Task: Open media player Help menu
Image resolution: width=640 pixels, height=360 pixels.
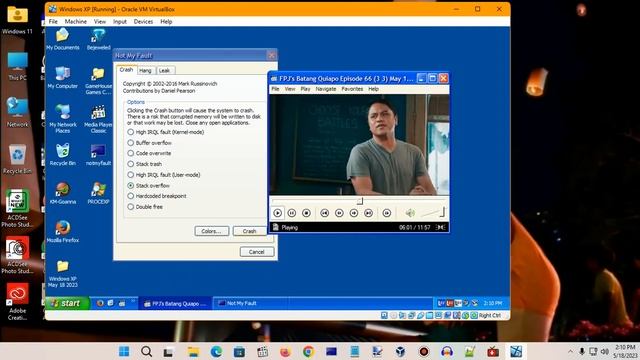Action: 373,89
